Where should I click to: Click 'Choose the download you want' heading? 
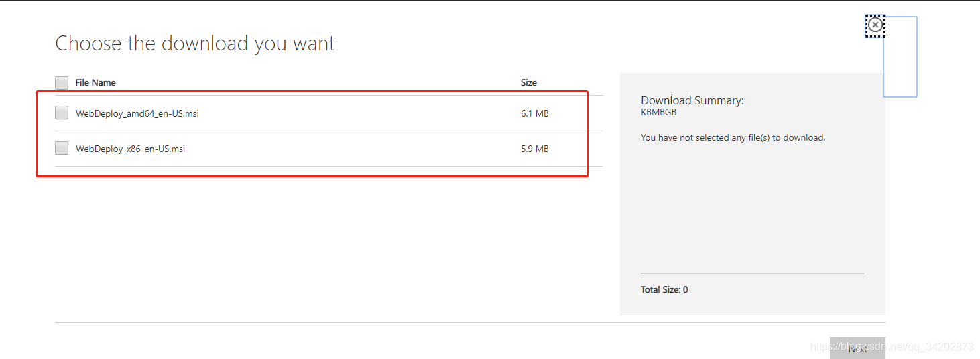[x=195, y=44]
